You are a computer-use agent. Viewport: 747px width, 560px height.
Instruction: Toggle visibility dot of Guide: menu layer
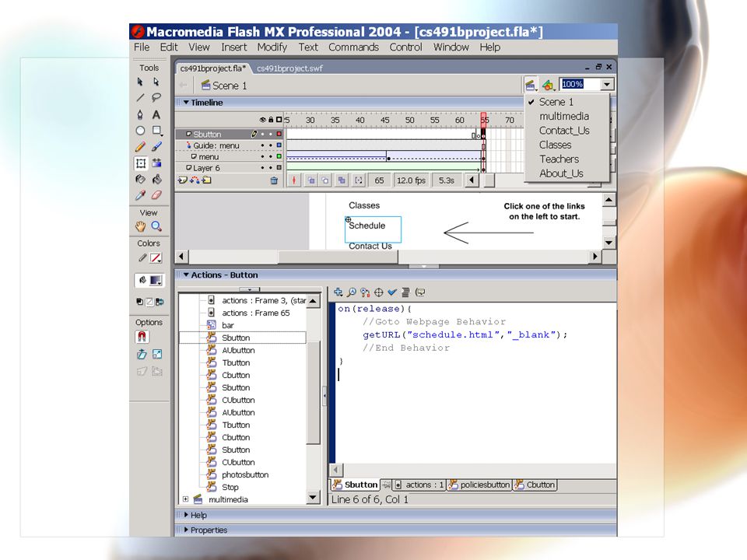click(x=262, y=145)
